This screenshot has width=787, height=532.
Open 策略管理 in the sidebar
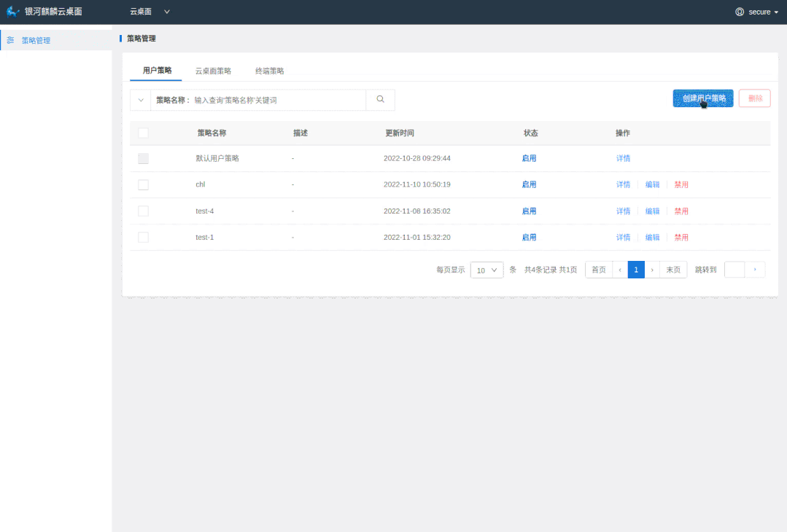pyautogui.click(x=56, y=40)
